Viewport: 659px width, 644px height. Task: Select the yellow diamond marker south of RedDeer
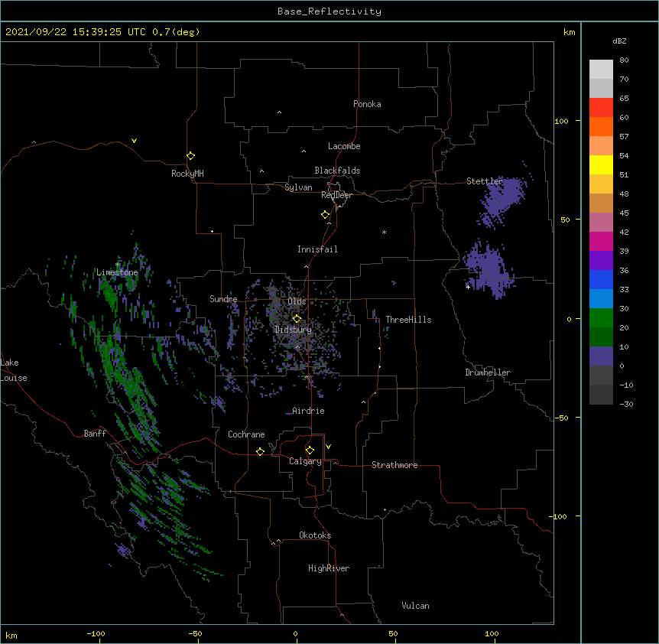[326, 215]
